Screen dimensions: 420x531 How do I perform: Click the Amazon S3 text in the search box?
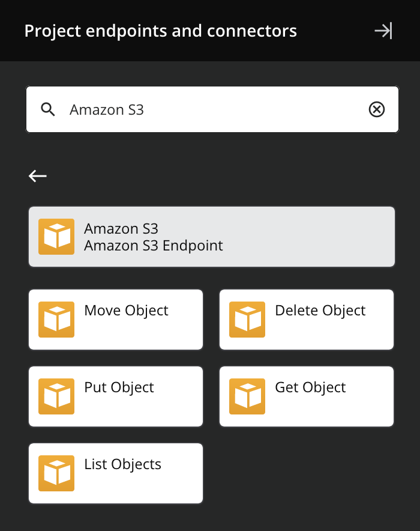coord(107,109)
